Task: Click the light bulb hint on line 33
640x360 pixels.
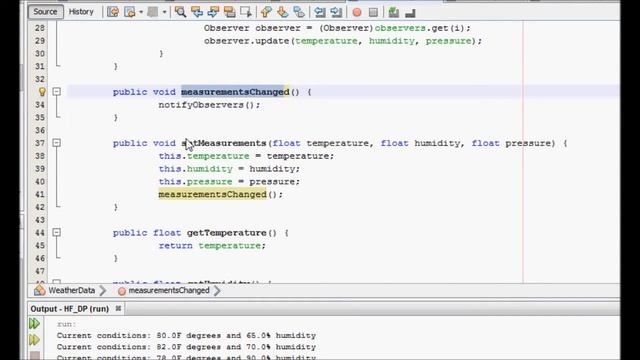Action: click(42, 92)
